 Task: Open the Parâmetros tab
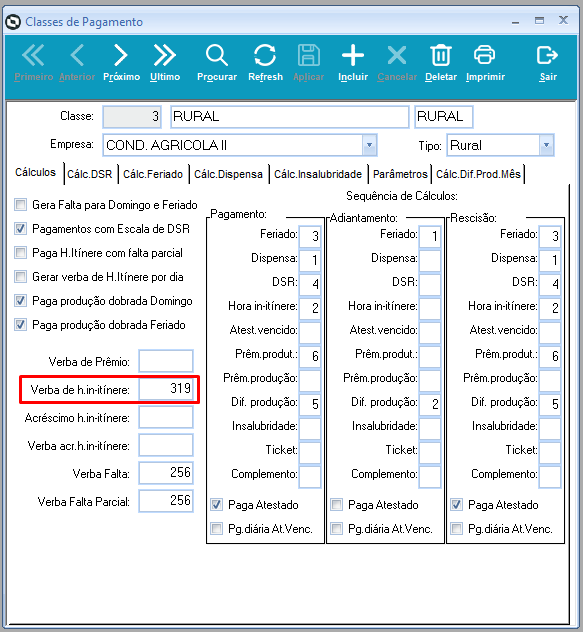click(x=400, y=174)
